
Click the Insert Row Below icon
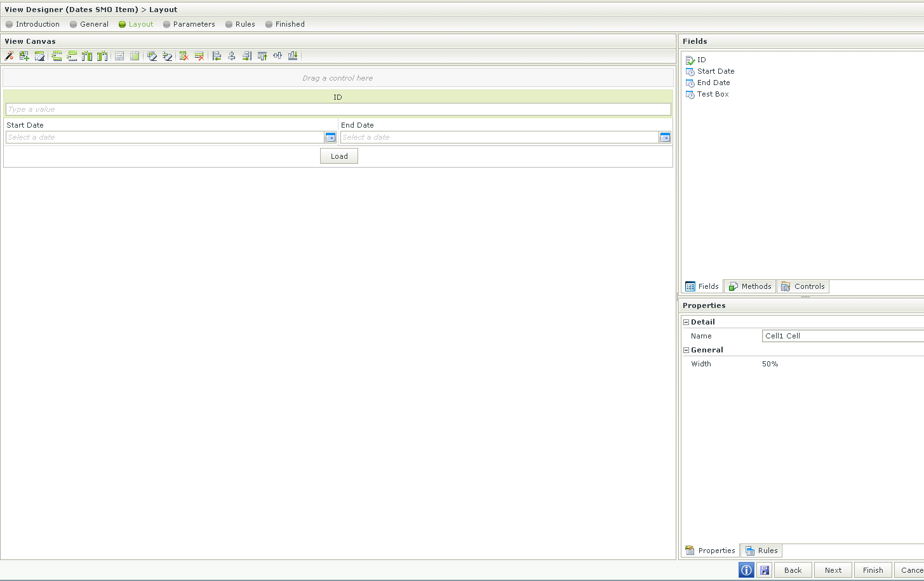click(x=72, y=56)
